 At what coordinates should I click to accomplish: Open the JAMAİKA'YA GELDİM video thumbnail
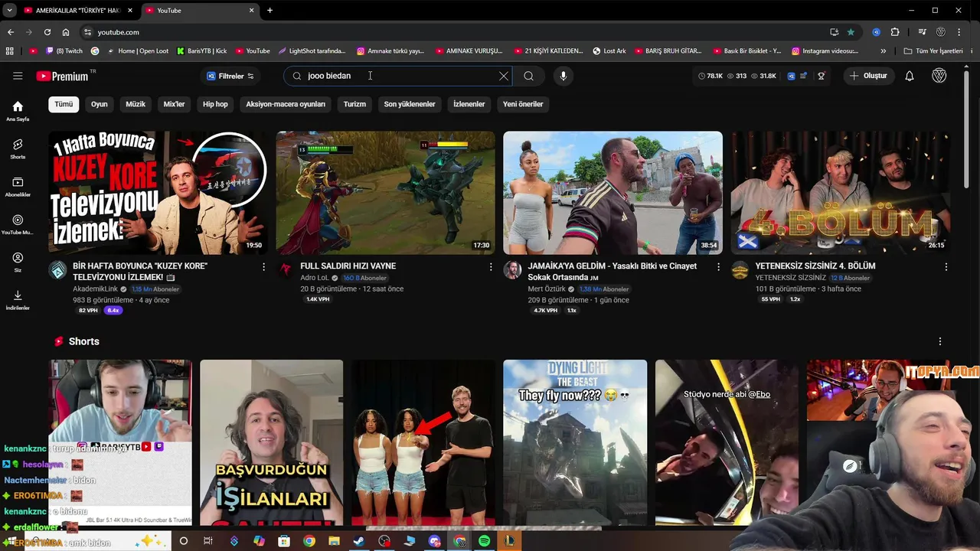click(x=612, y=193)
